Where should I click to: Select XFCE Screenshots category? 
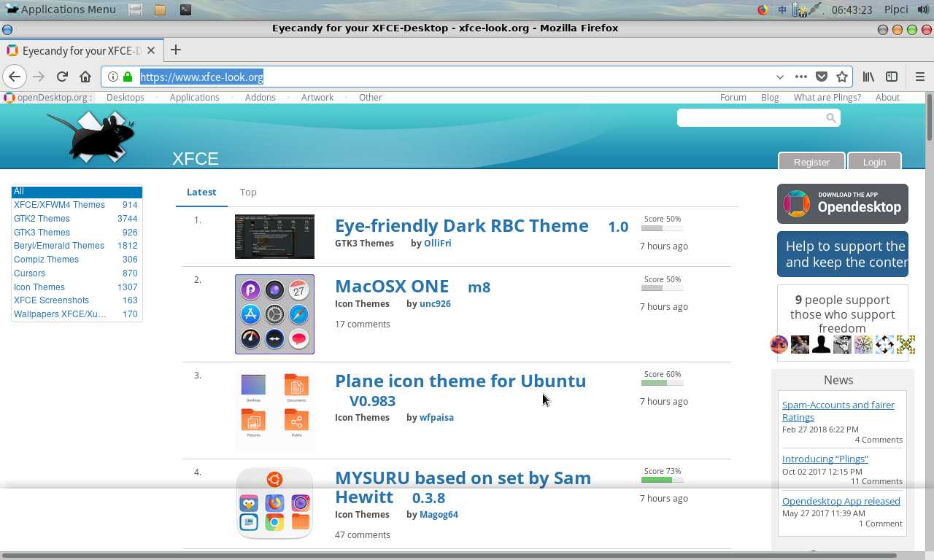click(x=77, y=300)
